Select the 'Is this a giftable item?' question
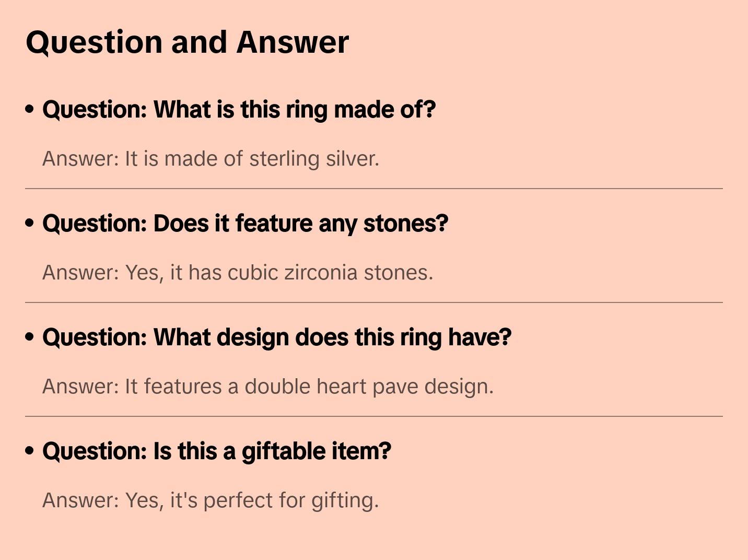The width and height of the screenshot is (748, 560). tap(217, 451)
